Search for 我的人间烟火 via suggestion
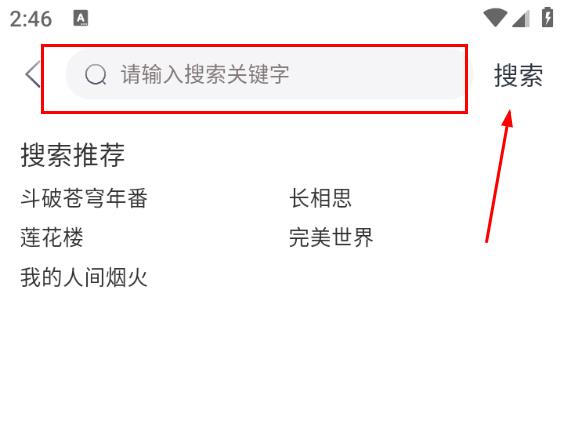Image resolution: width=564 pixels, height=426 pixels. coord(84,277)
